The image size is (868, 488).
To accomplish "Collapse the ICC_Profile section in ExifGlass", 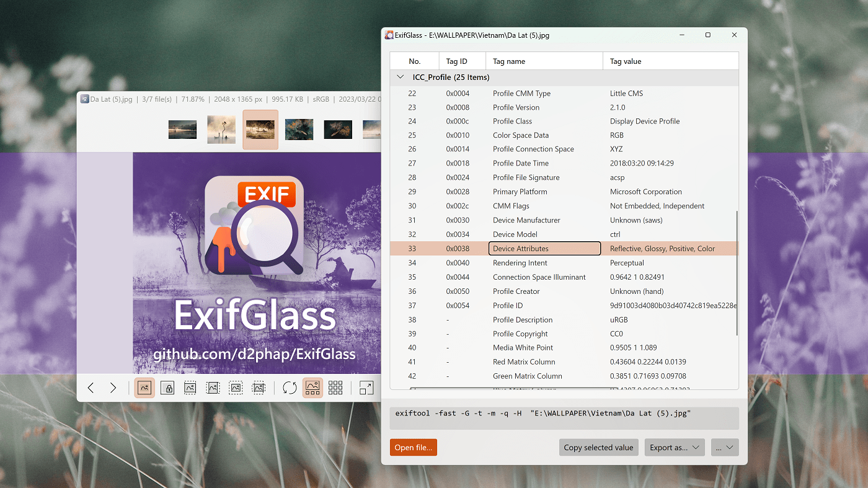I will point(401,76).
